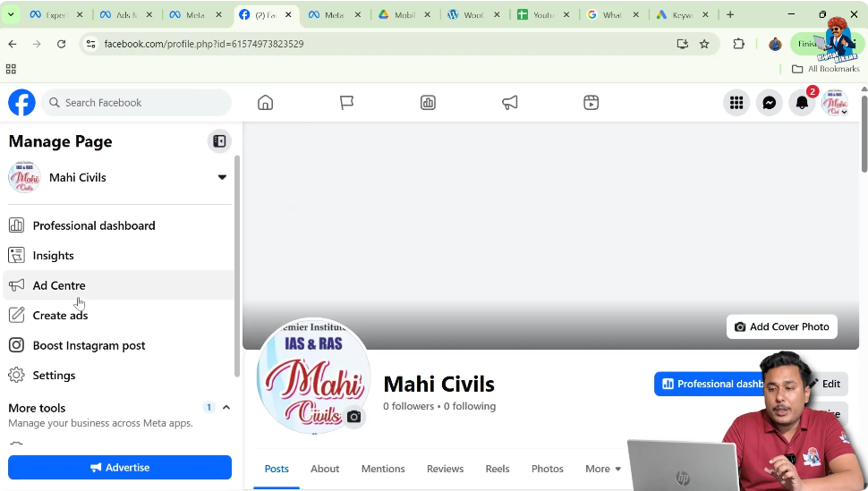Click the Mahi Civils profile picture
Viewport: 868px width, 491px height.
pos(314,376)
